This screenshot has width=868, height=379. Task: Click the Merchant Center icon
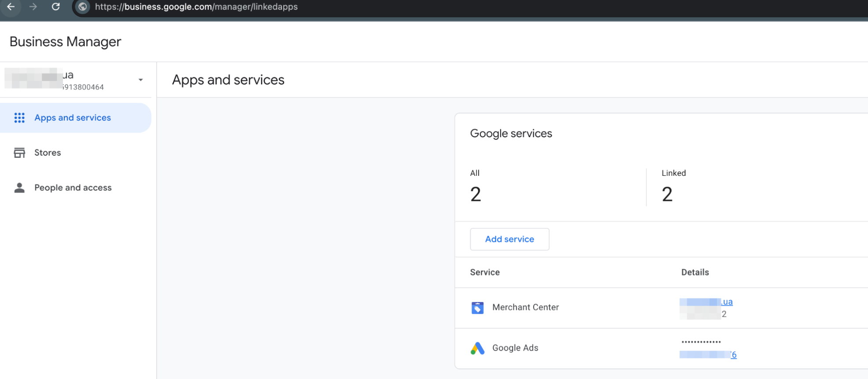pyautogui.click(x=477, y=308)
